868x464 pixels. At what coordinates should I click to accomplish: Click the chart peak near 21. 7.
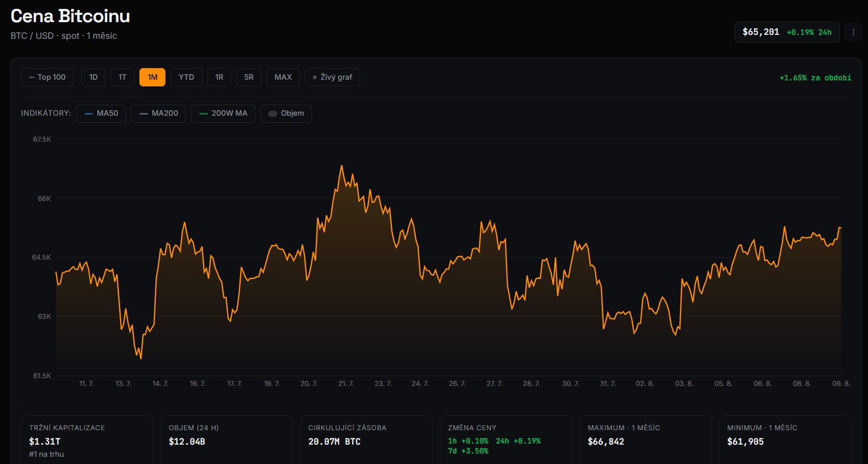point(341,166)
